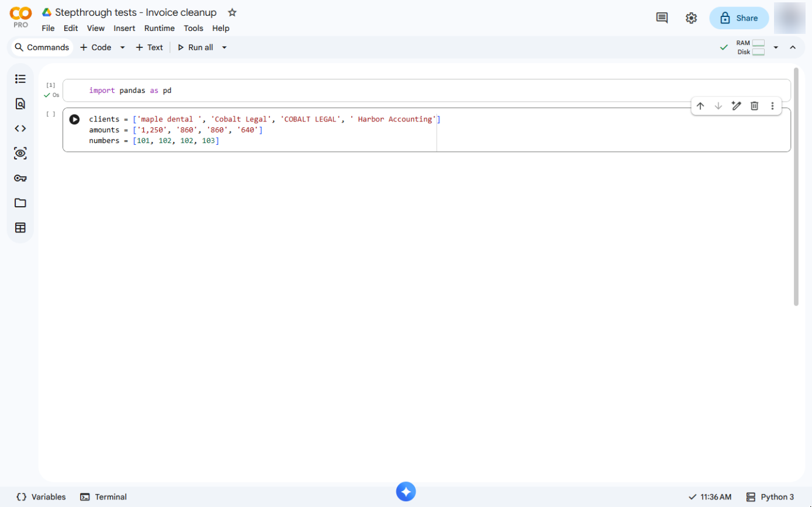812x507 pixels.
Task: Click into the import pandas cell
Action: coord(426,91)
